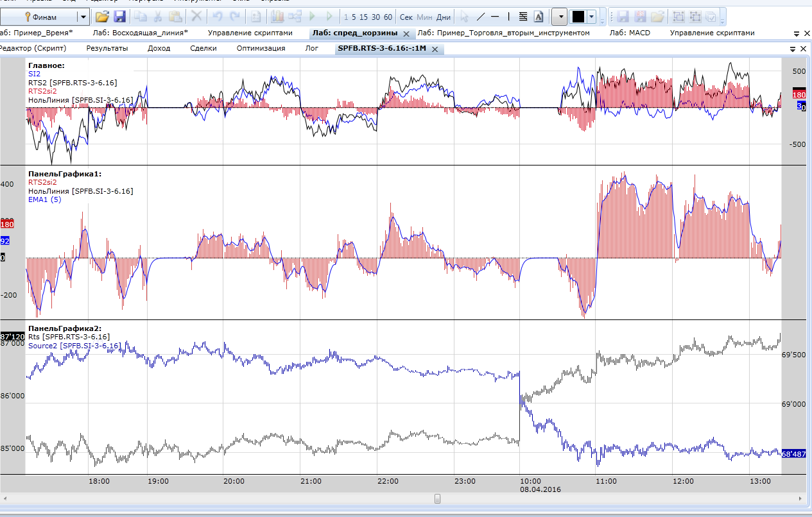Open Лаб: Пример_Торговля_вторым_инструментом tab
The width and height of the screenshot is (812, 517).
503,33
